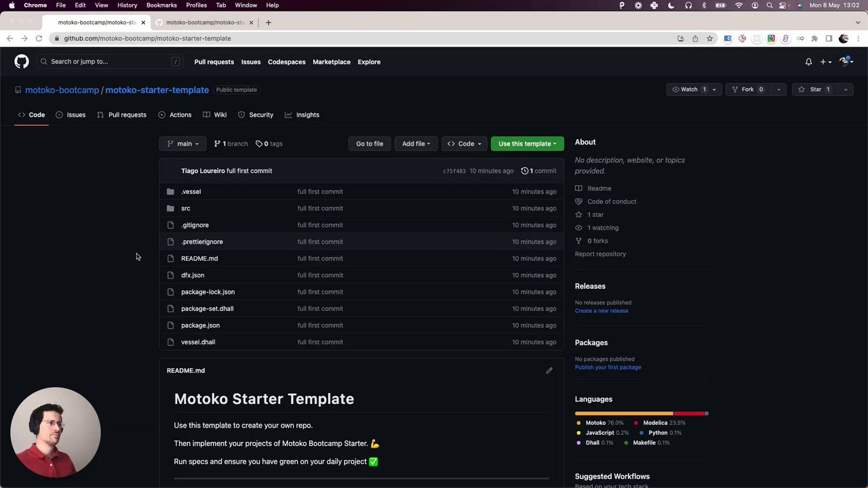The image size is (868, 488).
Task: Open the Code clone dropdown
Action: pyautogui.click(x=464, y=144)
